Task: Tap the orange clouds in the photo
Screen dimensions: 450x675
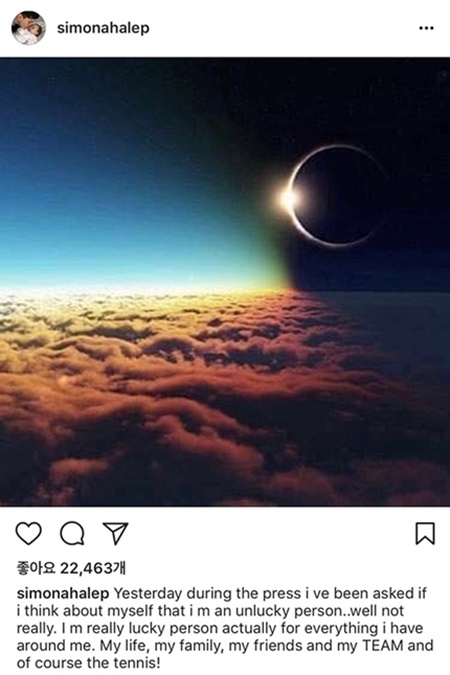Action: tap(172, 387)
